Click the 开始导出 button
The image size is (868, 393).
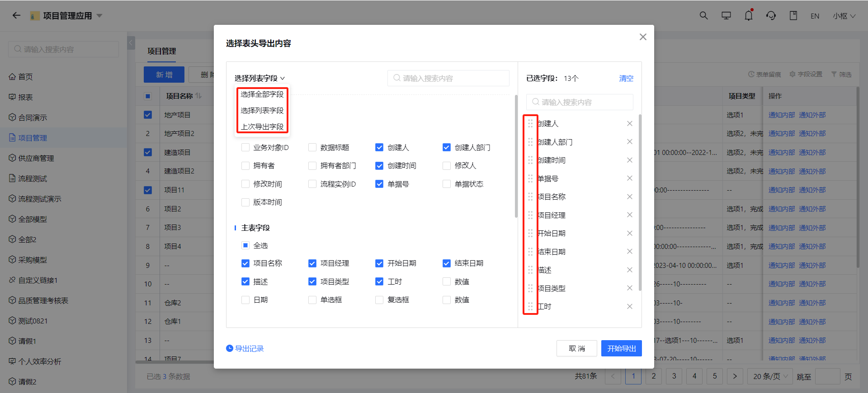click(x=622, y=348)
